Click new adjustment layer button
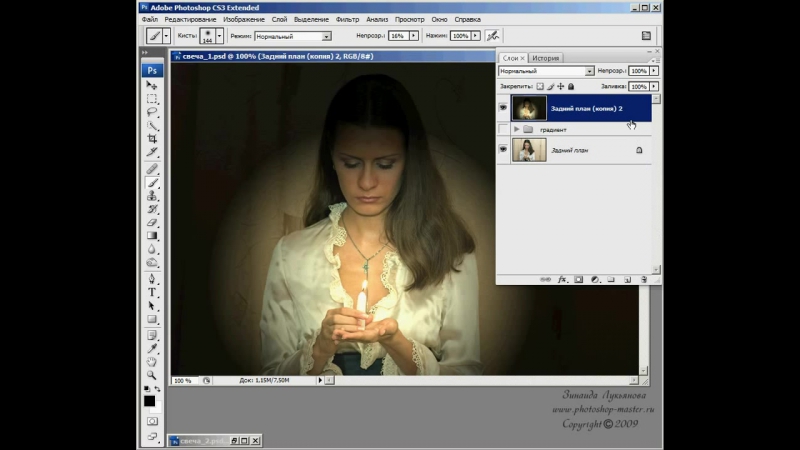 tap(595, 280)
